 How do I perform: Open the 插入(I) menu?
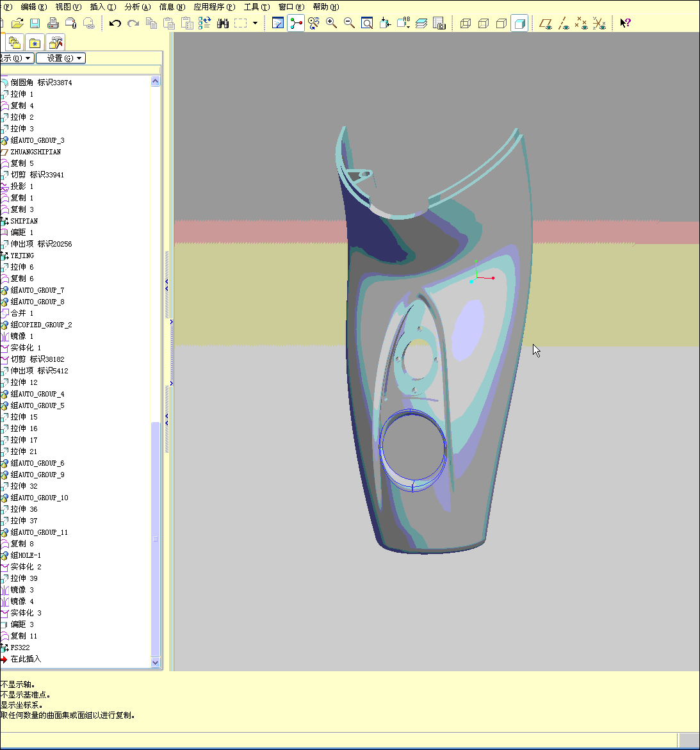coord(103,6)
